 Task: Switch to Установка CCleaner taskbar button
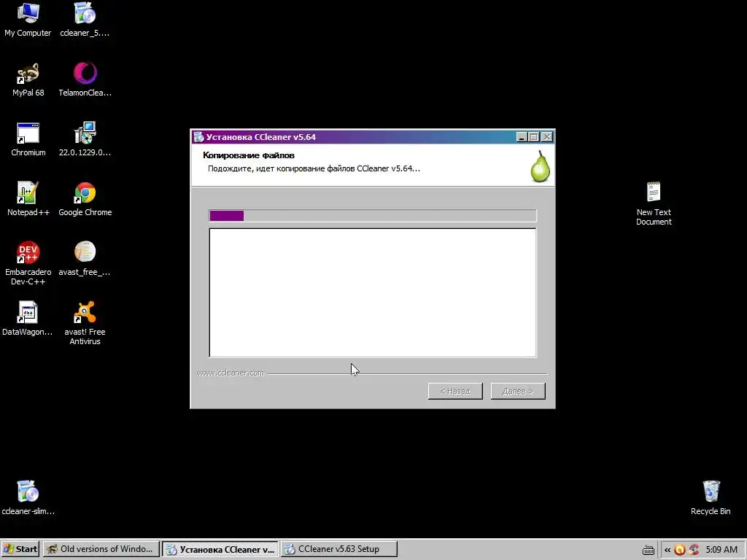point(220,549)
